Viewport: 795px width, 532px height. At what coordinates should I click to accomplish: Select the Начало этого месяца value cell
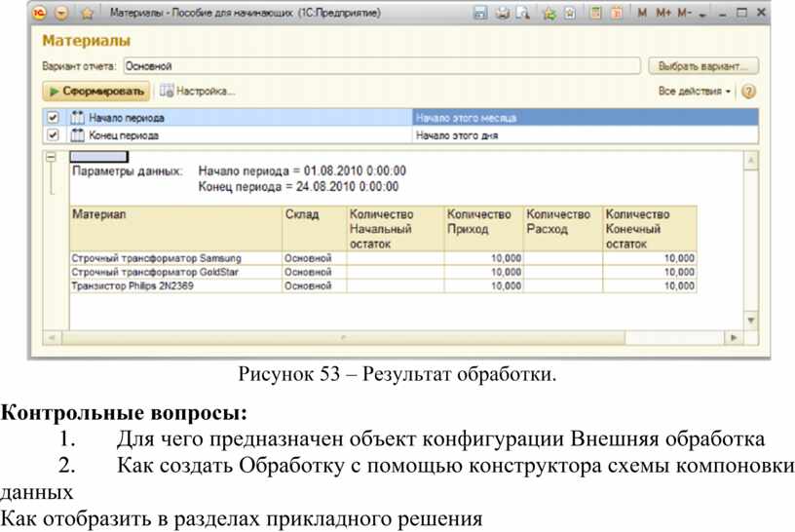tap(586, 118)
